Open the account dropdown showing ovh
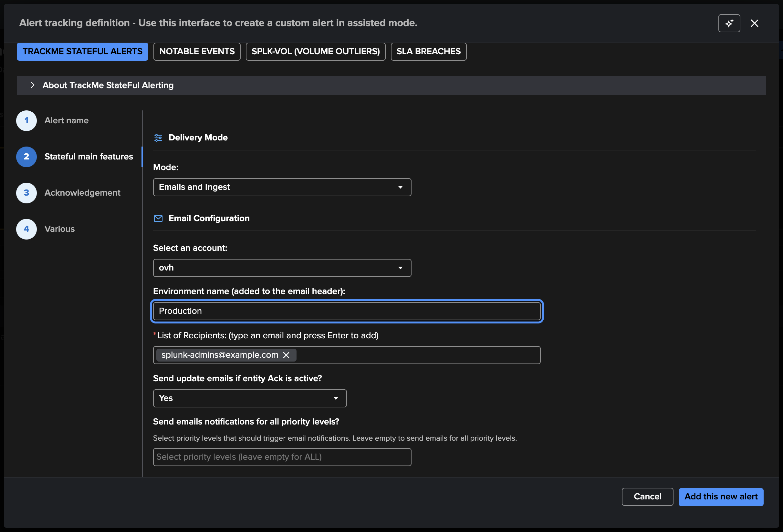The width and height of the screenshot is (783, 532). click(x=282, y=268)
